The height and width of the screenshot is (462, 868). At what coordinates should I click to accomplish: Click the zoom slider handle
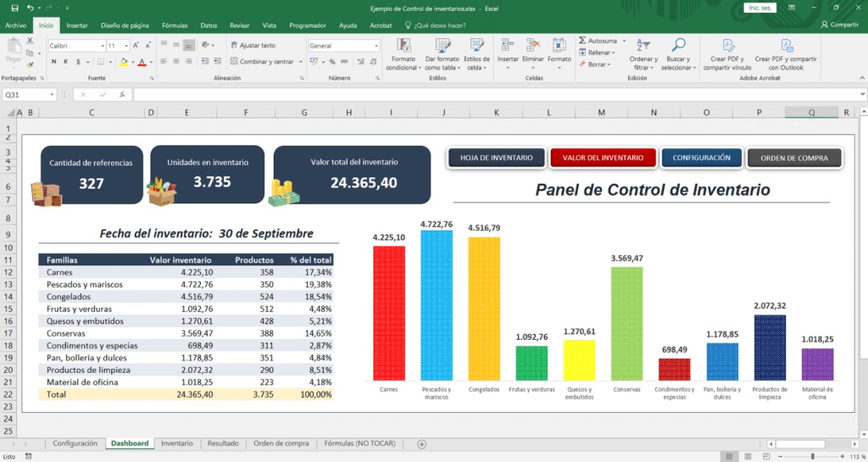tap(812, 456)
